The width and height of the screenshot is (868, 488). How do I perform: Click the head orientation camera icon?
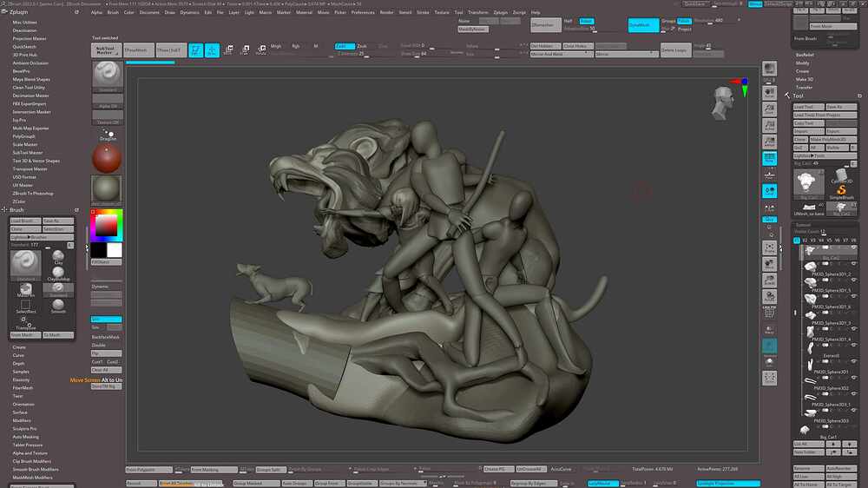(723, 103)
